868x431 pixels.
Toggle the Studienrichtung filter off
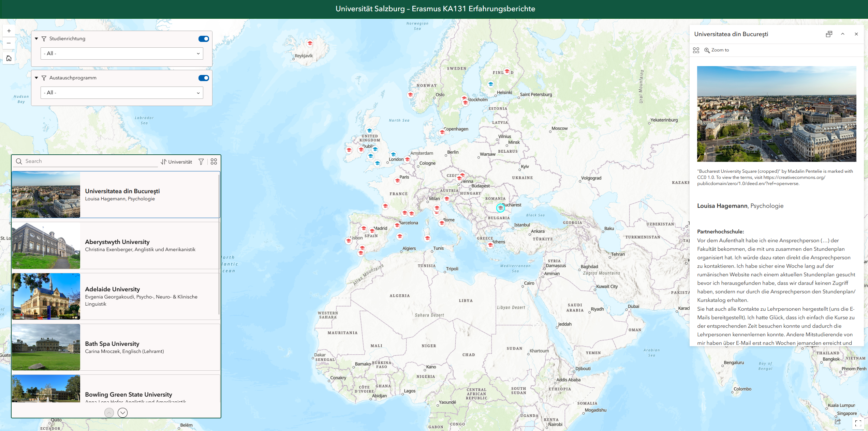click(204, 39)
